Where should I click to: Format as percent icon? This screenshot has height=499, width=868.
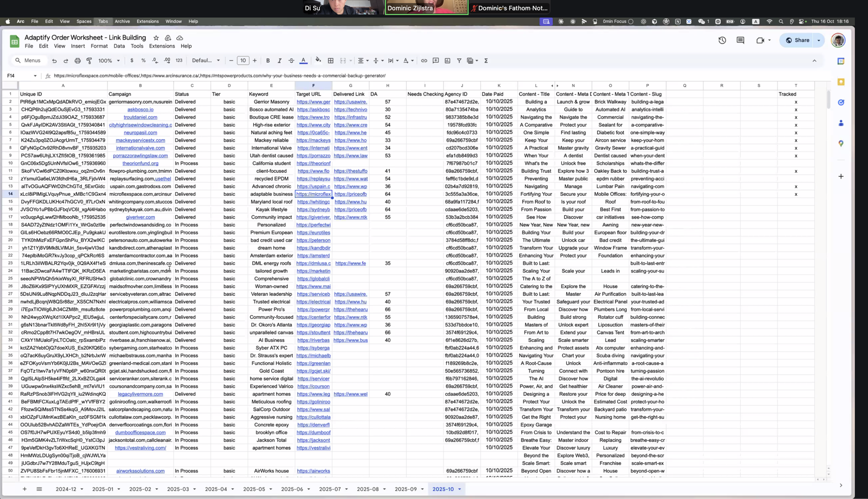[143, 61]
